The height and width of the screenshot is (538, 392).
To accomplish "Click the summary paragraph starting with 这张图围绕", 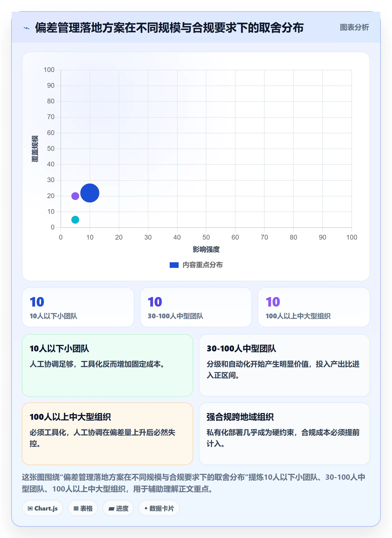I will tap(193, 483).
